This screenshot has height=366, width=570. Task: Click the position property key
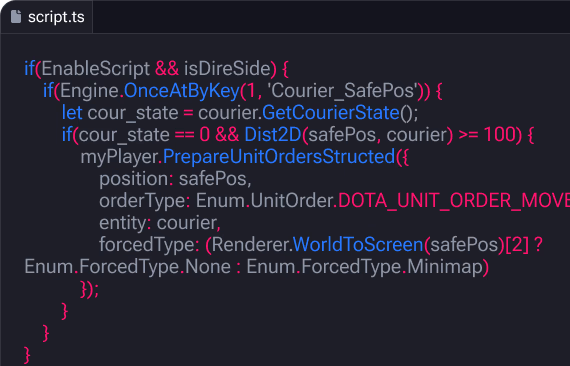[x=133, y=179]
